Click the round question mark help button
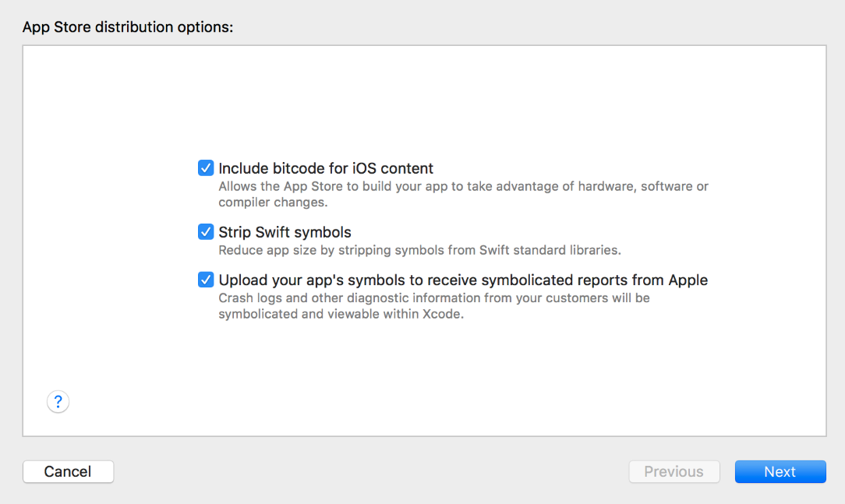The image size is (845, 504). pos(58,402)
